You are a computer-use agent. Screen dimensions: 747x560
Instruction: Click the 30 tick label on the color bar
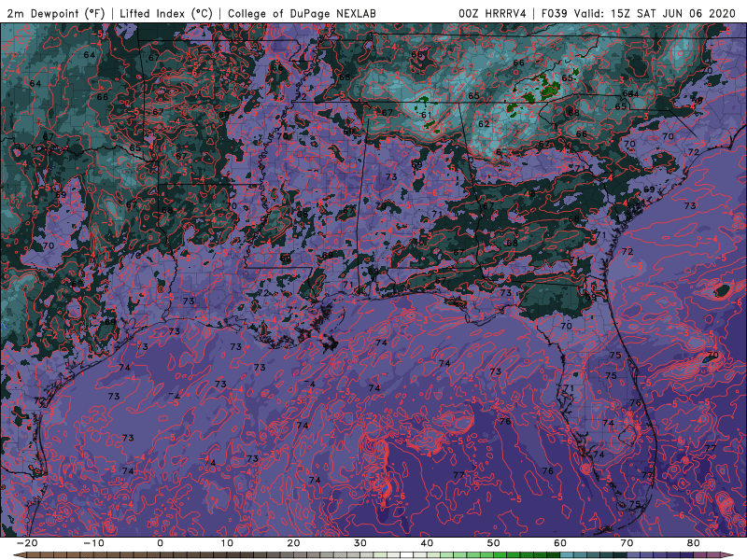pos(360,543)
